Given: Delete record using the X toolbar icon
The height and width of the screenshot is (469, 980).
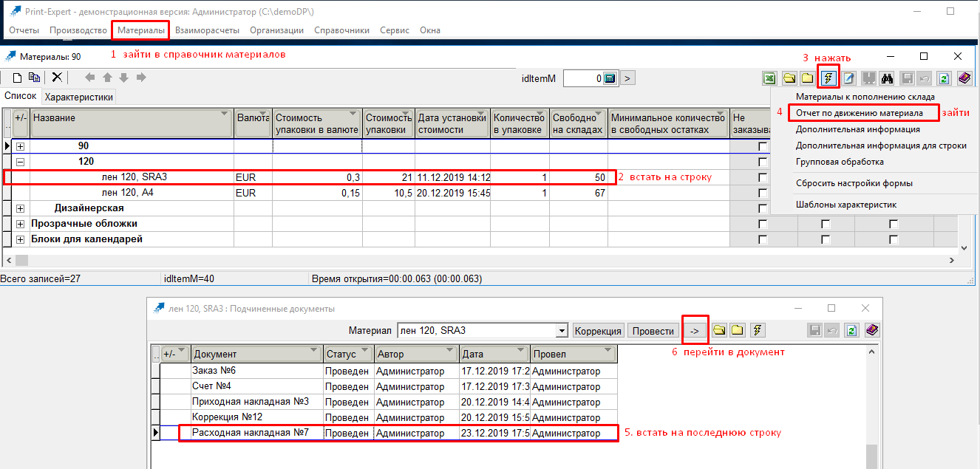Looking at the screenshot, I should (57, 78).
